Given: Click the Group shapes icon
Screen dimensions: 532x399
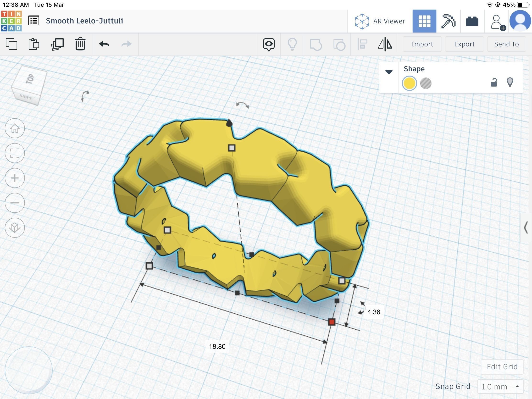Looking at the screenshot, I should click(x=316, y=44).
